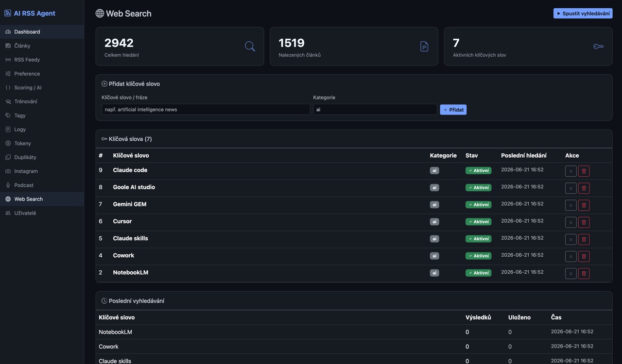Screen dimensions: 622x364
Task: Click the Uloženo column header
Action: coord(519,317)
